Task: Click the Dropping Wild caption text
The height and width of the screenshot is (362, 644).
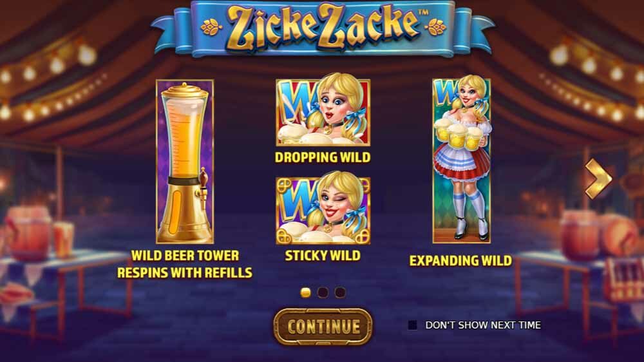Action: tap(323, 157)
